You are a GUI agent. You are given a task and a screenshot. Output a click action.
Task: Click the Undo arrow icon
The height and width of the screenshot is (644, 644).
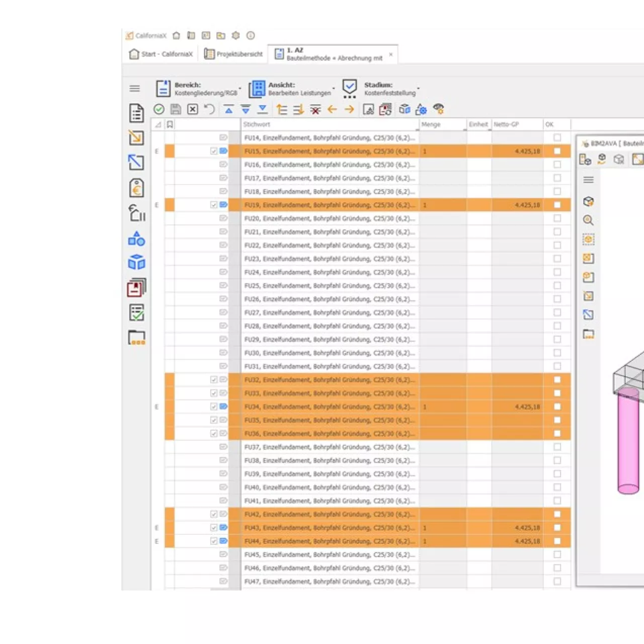209,109
